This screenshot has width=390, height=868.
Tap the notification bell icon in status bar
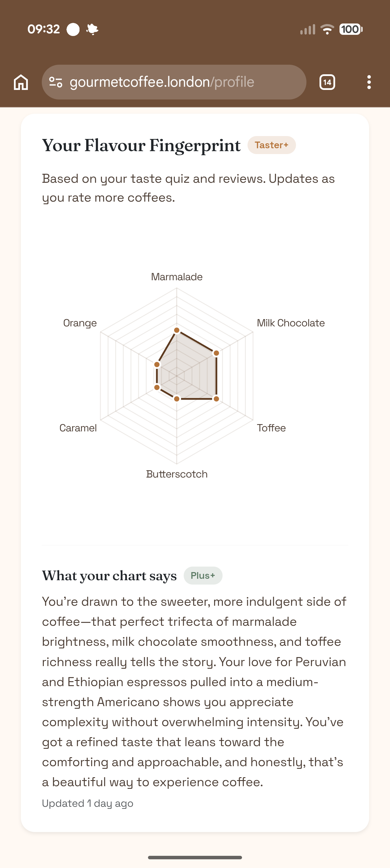pos(92,29)
